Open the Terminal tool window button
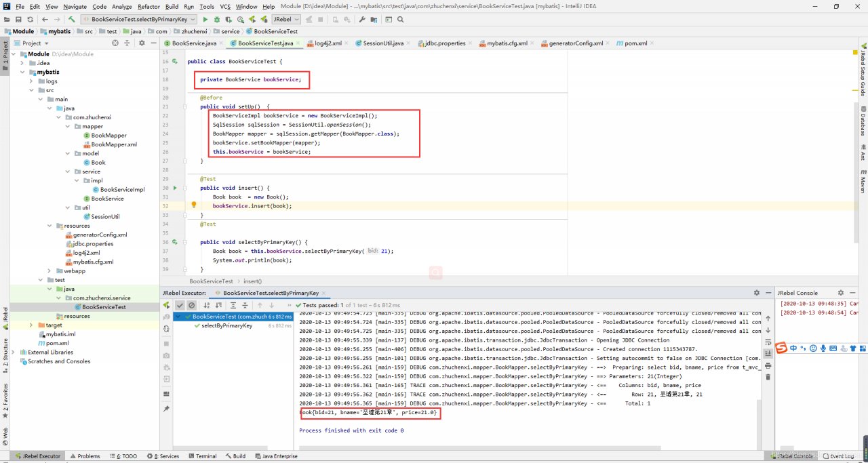This screenshot has height=463, width=868. coord(202,456)
